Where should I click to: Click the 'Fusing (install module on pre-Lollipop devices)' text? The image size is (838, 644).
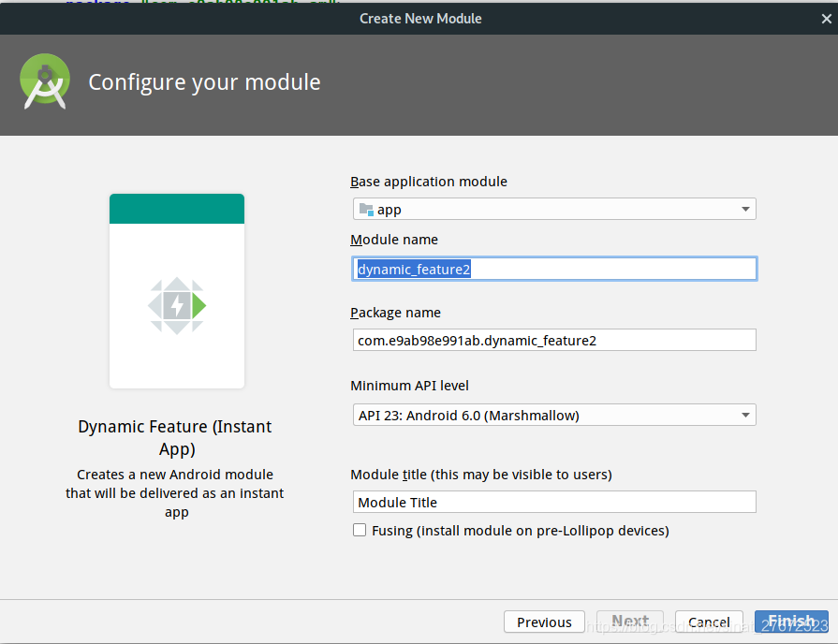521,531
